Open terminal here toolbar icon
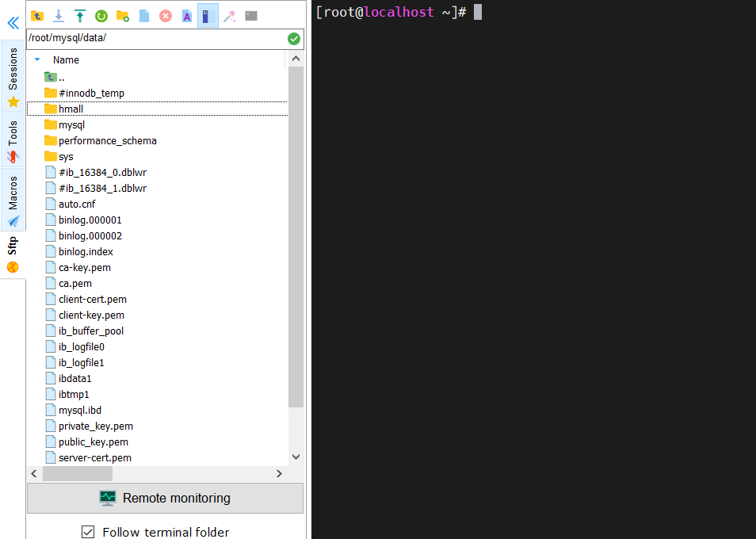Screen dimensions: 756x539 pos(251,16)
